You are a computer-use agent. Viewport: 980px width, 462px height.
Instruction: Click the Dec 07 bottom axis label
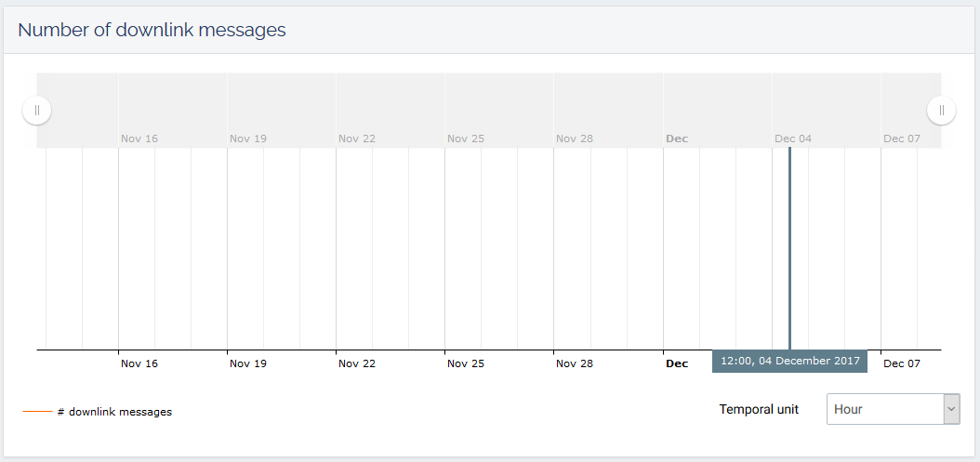point(902,363)
